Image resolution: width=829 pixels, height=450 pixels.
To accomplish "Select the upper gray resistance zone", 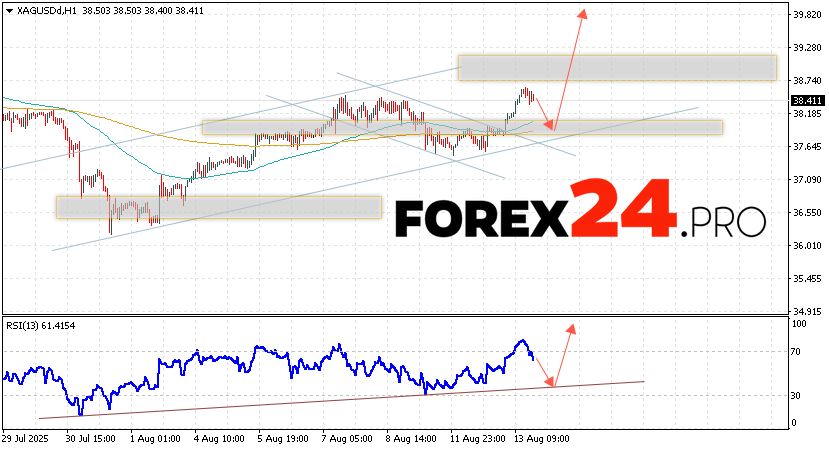I will (616, 67).
